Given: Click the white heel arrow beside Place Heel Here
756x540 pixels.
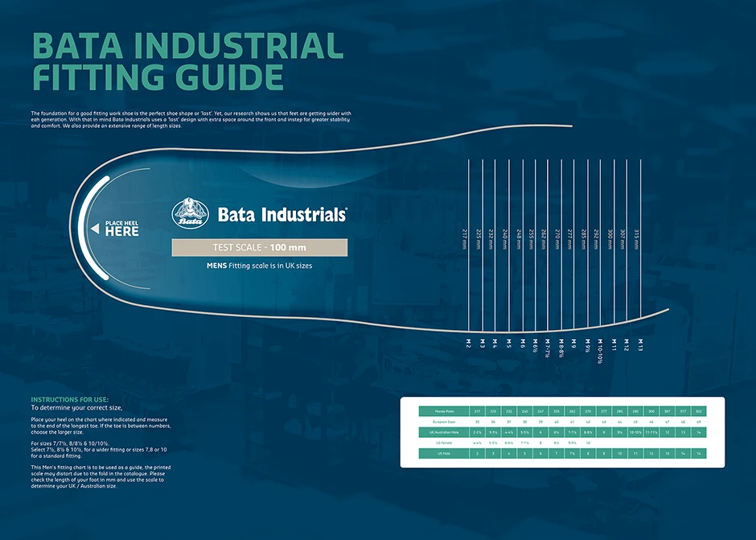Looking at the screenshot, I should click(95, 229).
